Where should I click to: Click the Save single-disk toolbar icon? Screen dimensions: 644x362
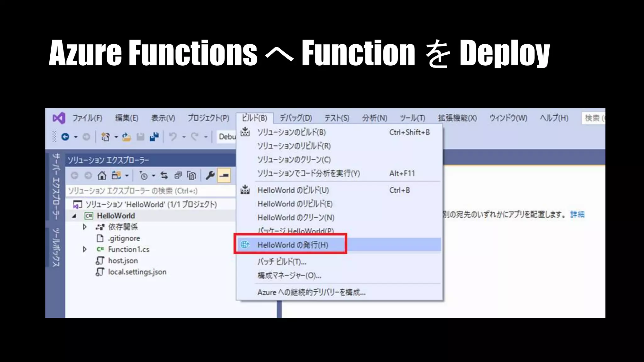click(140, 137)
